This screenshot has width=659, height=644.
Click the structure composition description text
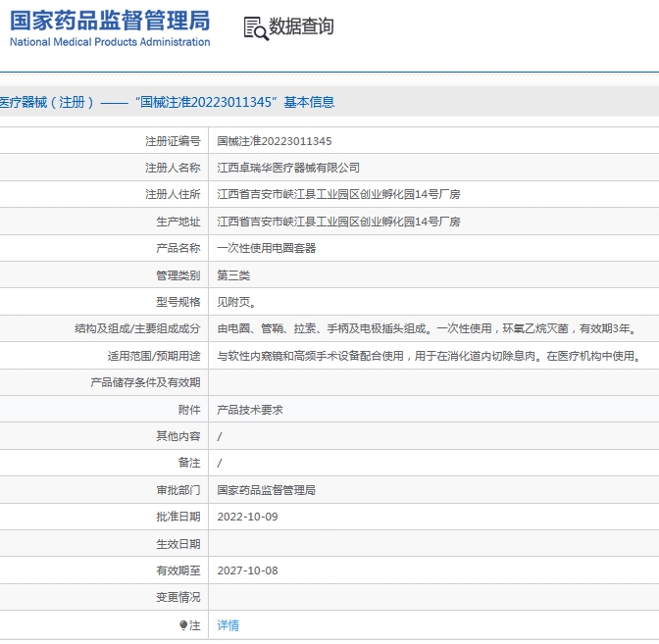pos(428,328)
